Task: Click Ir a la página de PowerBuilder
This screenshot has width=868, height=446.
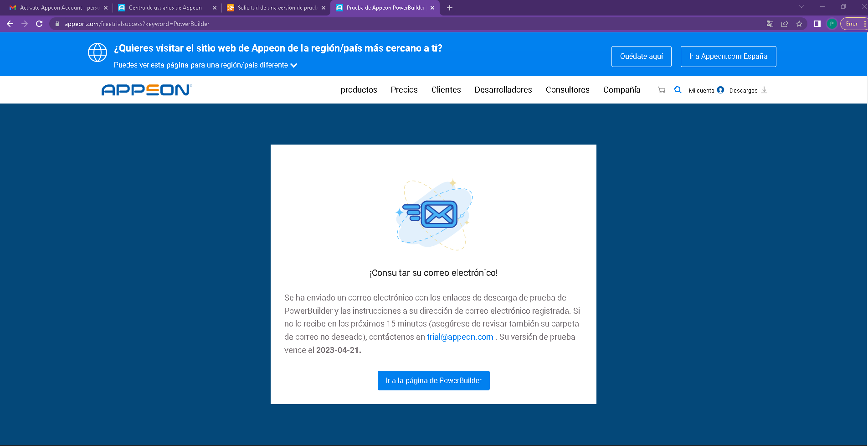Action: (433, 380)
